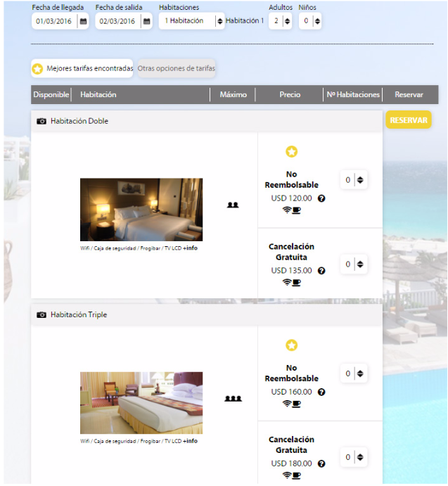Screen dimensions: 448x486
Task: Switch to Otras opciones de tarifas tab
Action: pyautogui.click(x=176, y=68)
